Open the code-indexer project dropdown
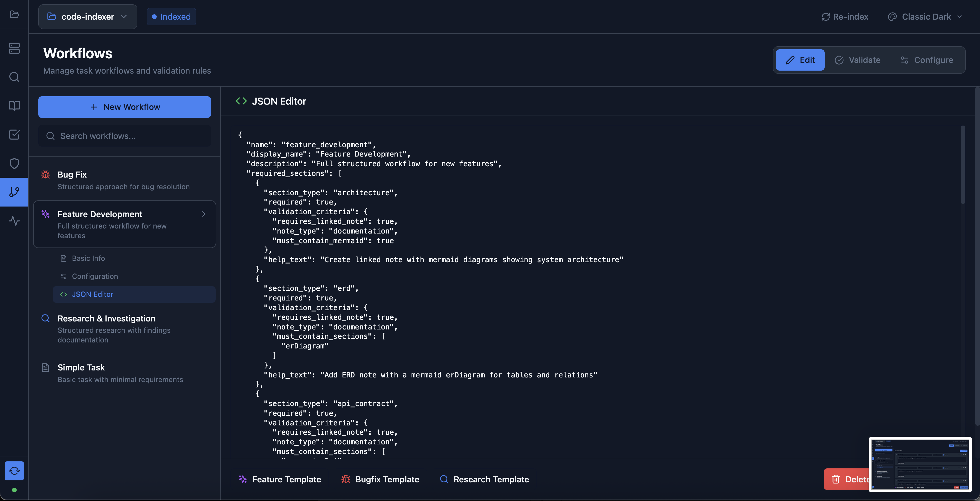This screenshot has height=501, width=980. (87, 17)
